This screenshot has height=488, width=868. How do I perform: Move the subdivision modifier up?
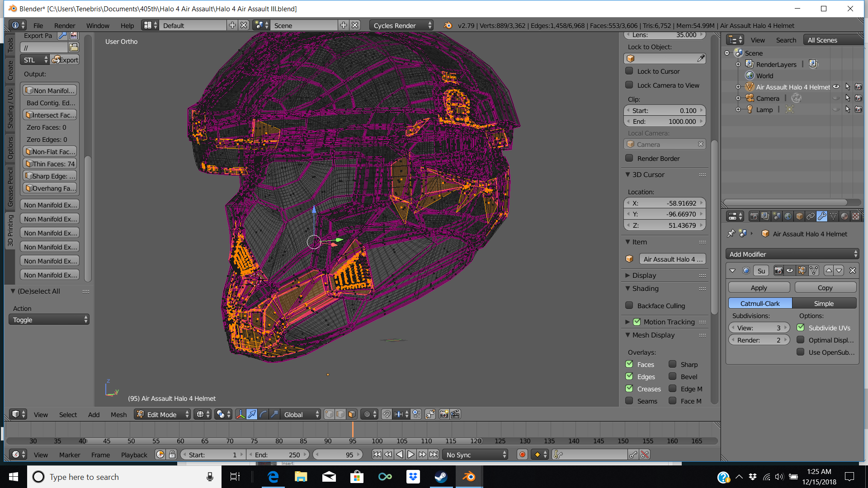(829, 271)
